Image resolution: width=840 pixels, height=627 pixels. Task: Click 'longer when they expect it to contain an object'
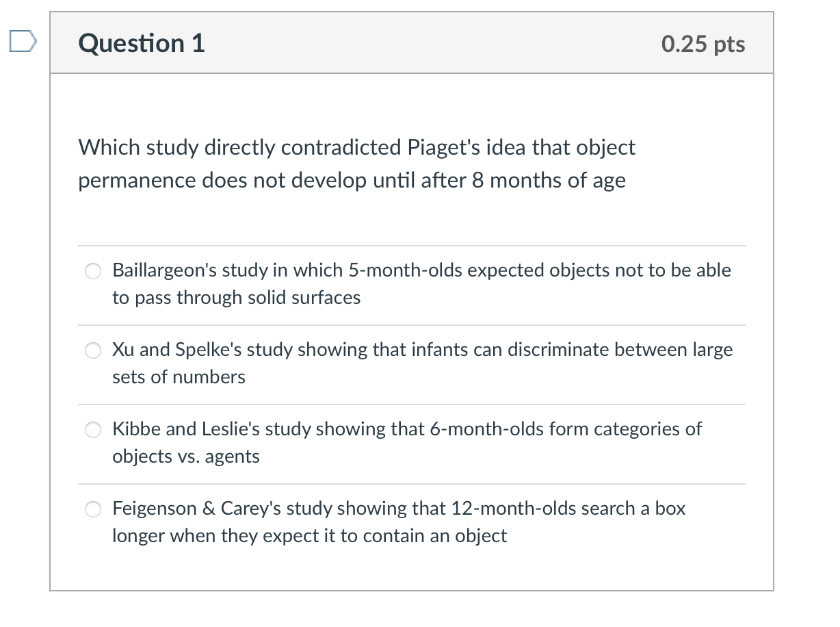click(x=309, y=536)
